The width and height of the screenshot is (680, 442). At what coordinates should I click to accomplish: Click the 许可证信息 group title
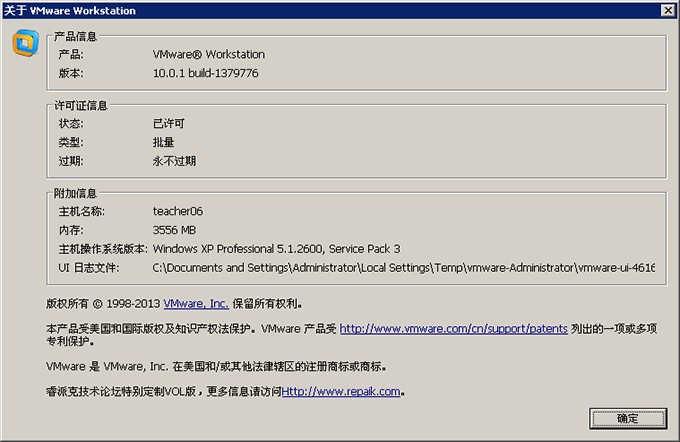click(81, 105)
